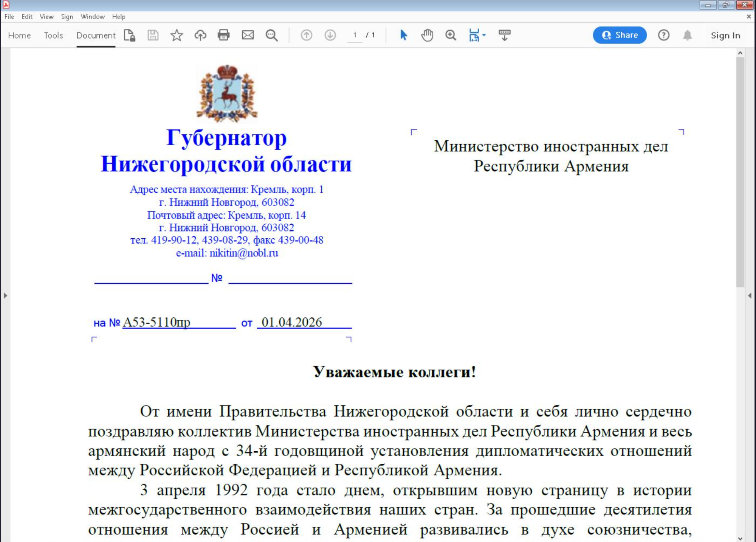Expand the right tools pane arrow
Screen dimensions: 756x542
point(750,295)
